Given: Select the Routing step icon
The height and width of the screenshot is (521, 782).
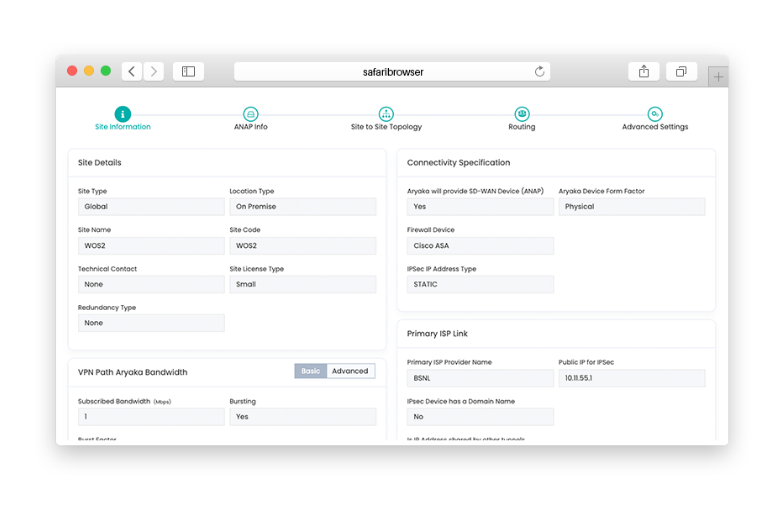Looking at the screenshot, I should click(x=522, y=114).
